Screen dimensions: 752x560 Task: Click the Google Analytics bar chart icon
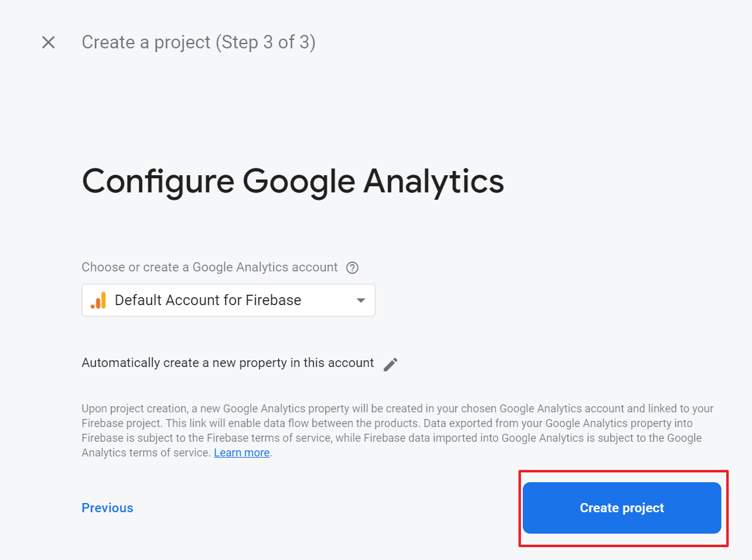click(x=98, y=300)
